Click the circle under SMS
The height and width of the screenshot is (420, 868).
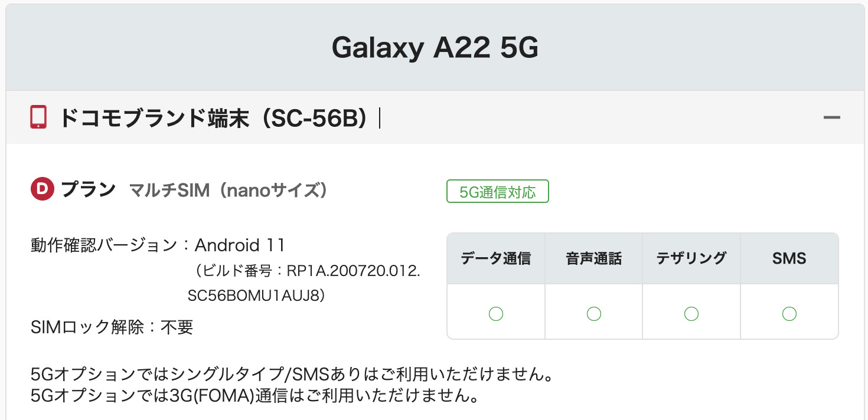pyautogui.click(x=789, y=314)
